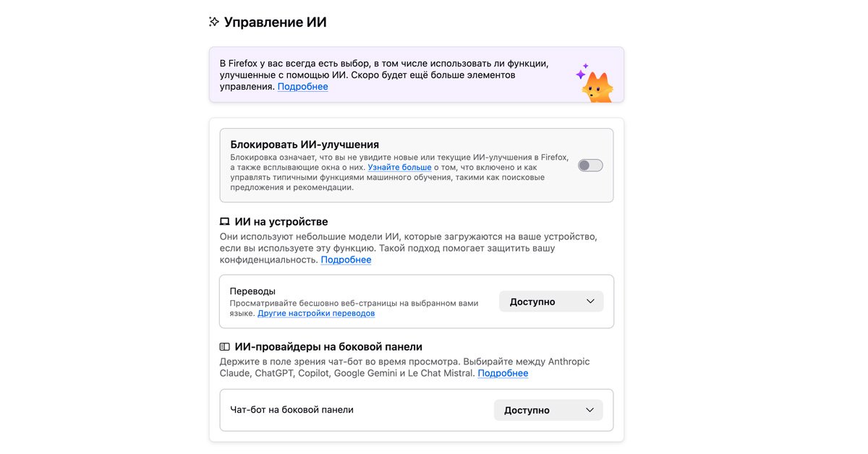Screen dimensions: 868x454
Task: Click the "ИИ на устройстве" section title
Action: coord(281,221)
